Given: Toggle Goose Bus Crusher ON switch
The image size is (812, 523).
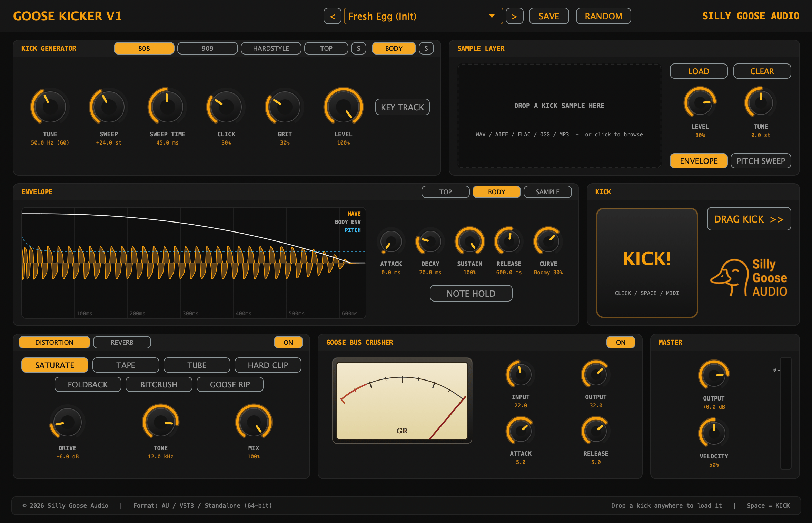Looking at the screenshot, I should (621, 342).
